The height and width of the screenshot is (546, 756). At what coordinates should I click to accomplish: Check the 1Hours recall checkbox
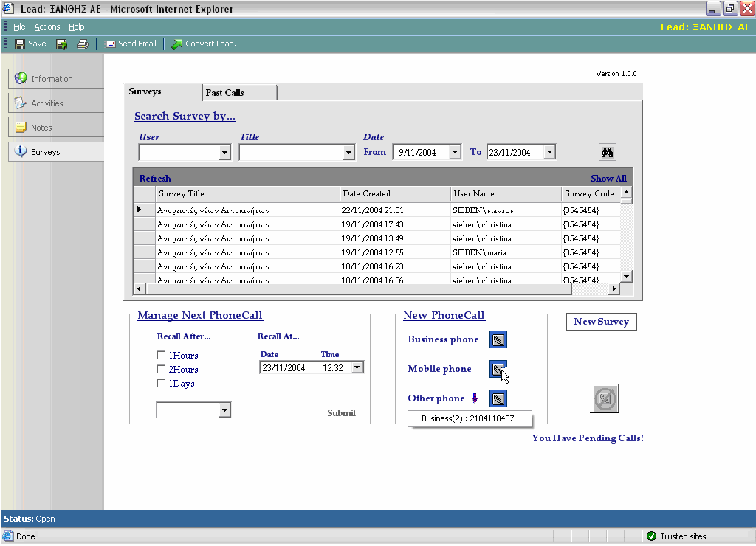click(161, 355)
